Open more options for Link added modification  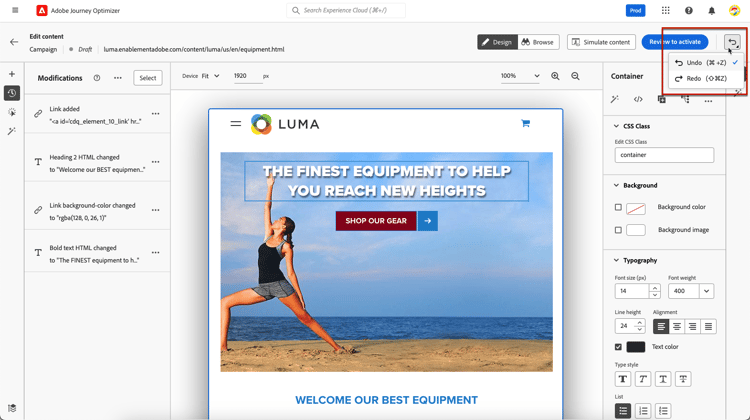pyautogui.click(x=155, y=114)
